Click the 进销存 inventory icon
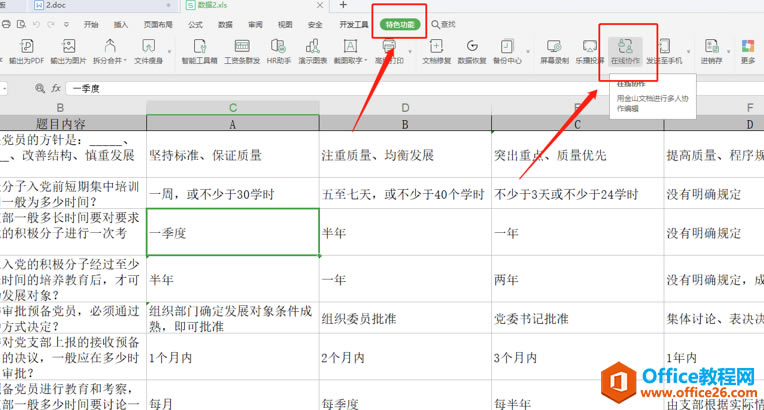Screen dimensions: 764x410 click(711, 47)
